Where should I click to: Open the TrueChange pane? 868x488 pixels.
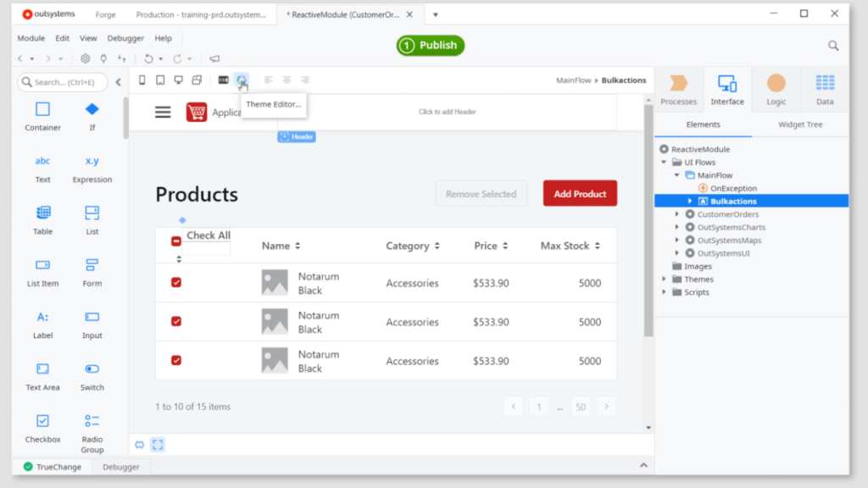point(53,467)
